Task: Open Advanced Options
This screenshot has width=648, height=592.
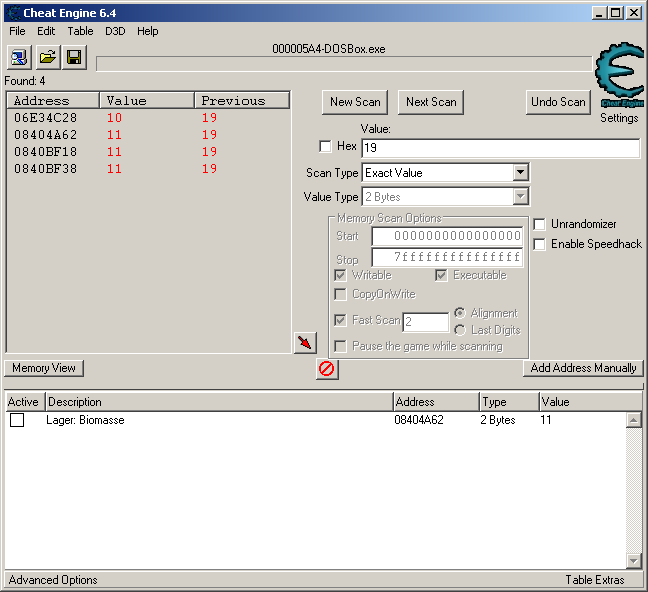Action: click(x=53, y=580)
